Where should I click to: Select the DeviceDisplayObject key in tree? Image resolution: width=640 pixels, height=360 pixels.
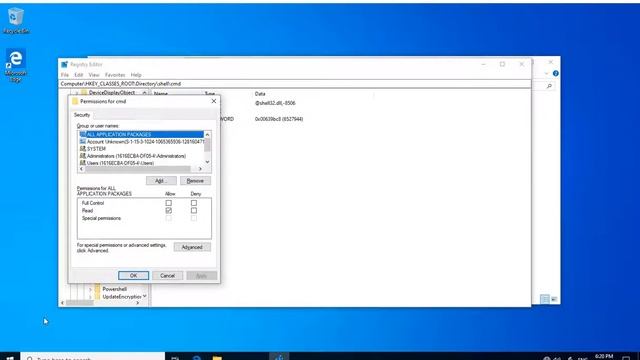(x=112, y=93)
